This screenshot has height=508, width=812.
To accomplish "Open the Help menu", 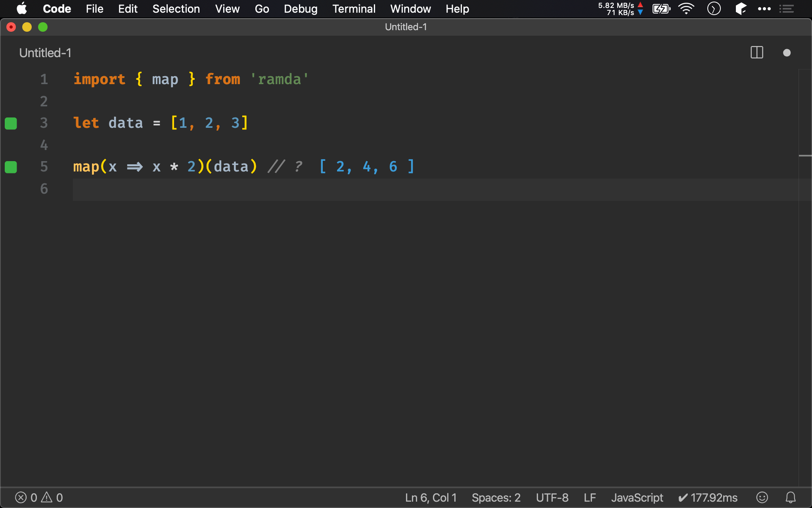I will 457,9.
